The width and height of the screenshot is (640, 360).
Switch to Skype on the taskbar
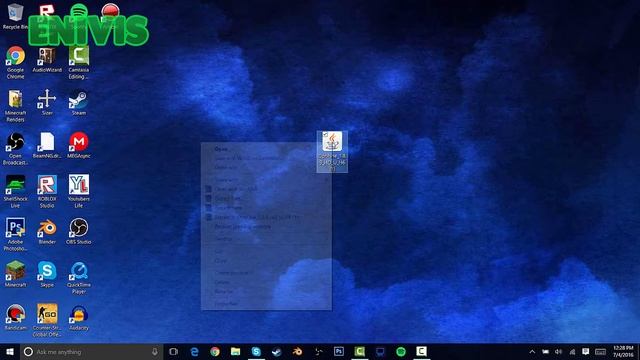[x=256, y=351]
